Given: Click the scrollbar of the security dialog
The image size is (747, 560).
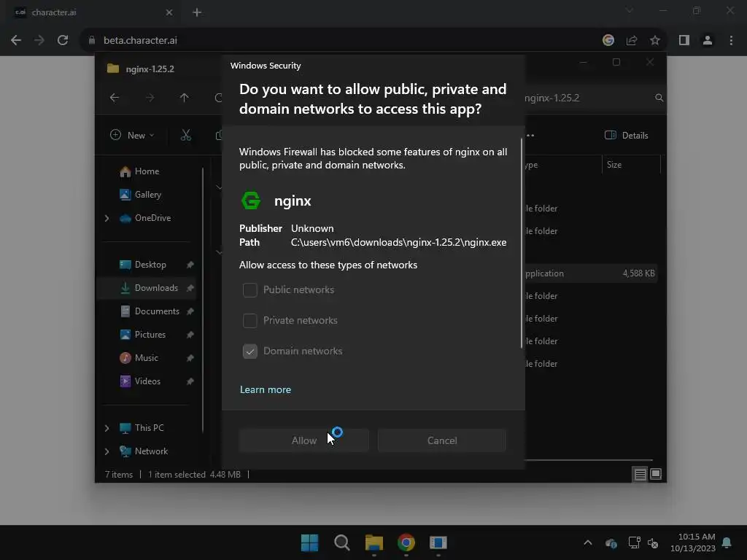Looking at the screenshot, I should (x=522, y=243).
